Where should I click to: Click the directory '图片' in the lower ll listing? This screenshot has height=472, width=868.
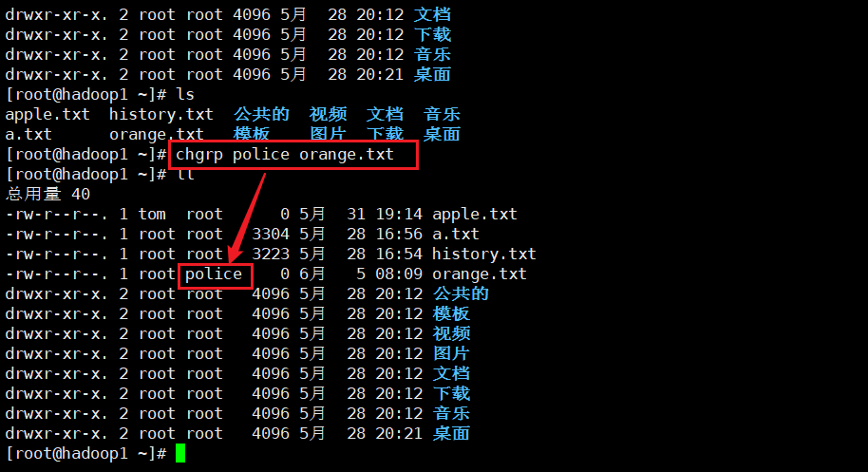451,353
